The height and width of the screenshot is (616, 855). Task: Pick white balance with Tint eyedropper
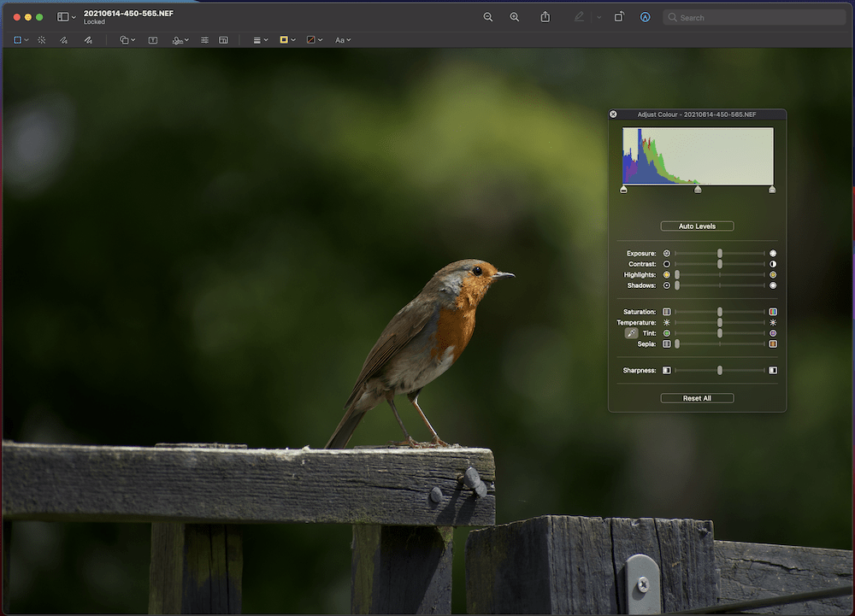coord(631,333)
